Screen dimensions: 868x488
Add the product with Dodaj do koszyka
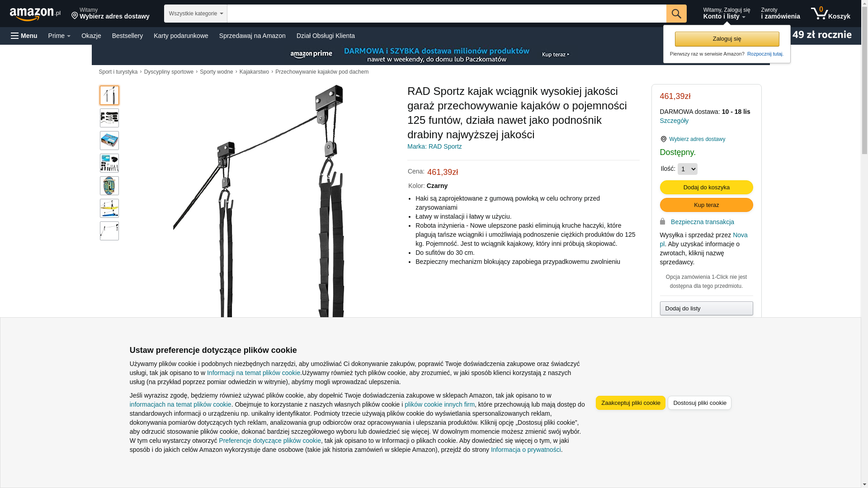[x=706, y=188]
